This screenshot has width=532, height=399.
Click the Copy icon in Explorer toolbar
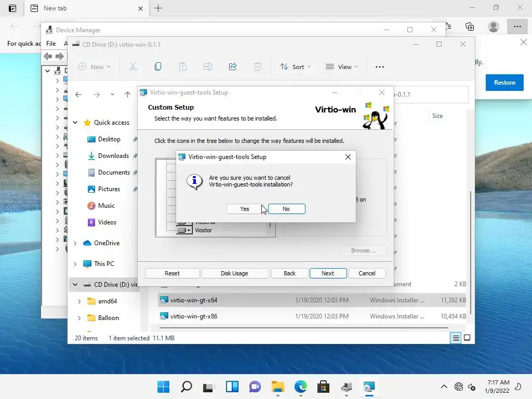(158, 67)
